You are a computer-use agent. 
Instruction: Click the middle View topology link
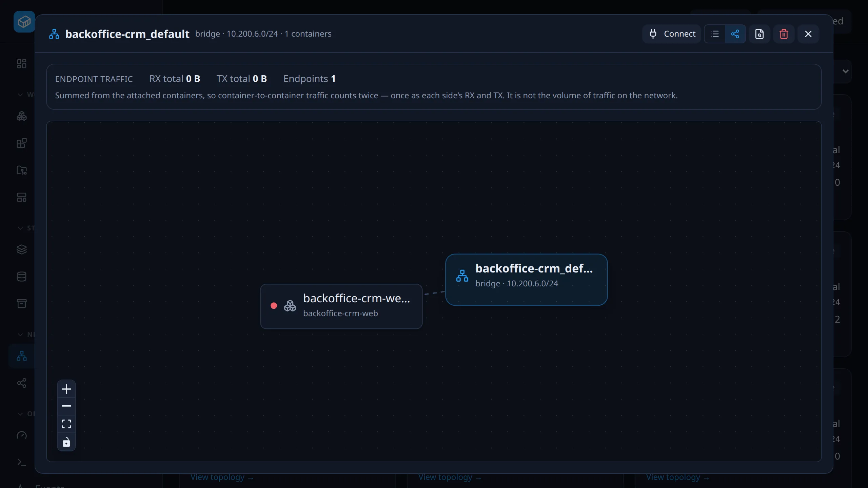(450, 477)
